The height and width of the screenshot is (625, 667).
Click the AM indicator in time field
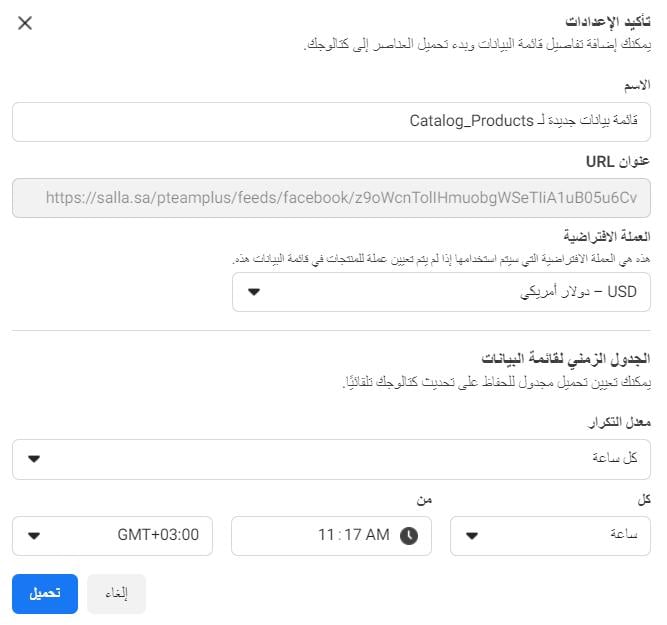(x=377, y=535)
